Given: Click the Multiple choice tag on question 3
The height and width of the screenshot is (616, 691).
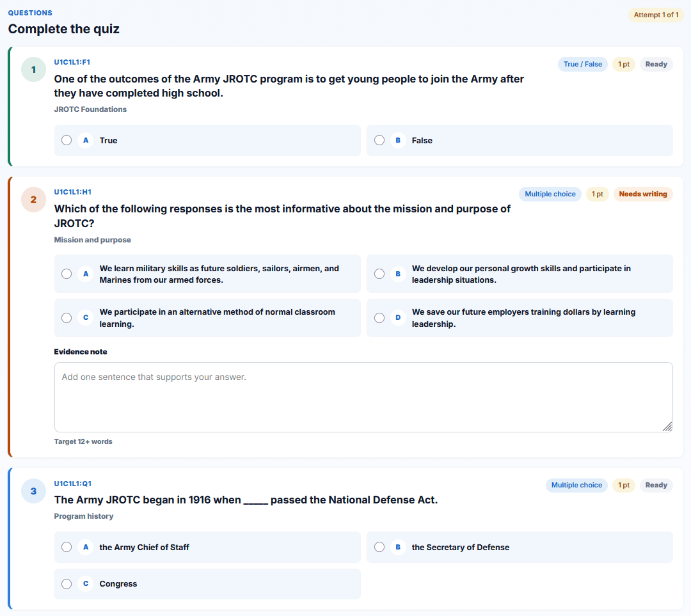Looking at the screenshot, I should tap(576, 485).
